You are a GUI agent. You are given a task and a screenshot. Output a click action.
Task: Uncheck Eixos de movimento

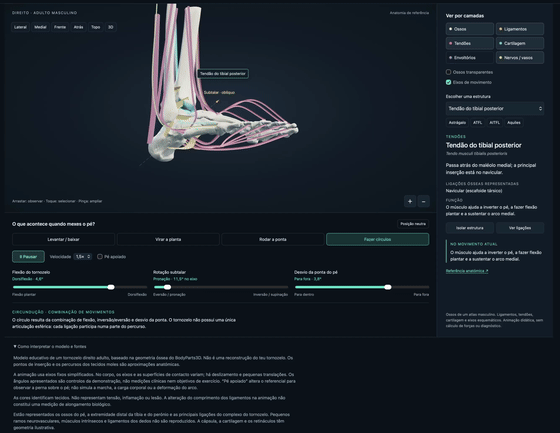[x=449, y=82]
